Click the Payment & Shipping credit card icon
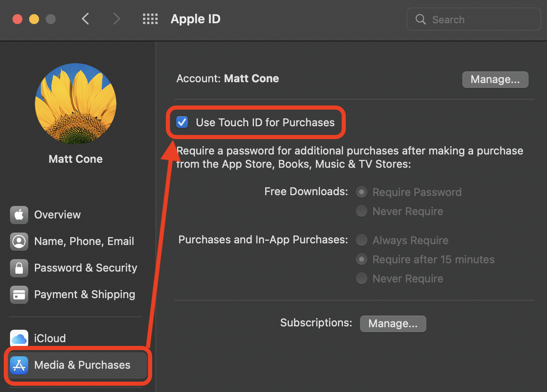The height and width of the screenshot is (392, 547). (x=19, y=294)
